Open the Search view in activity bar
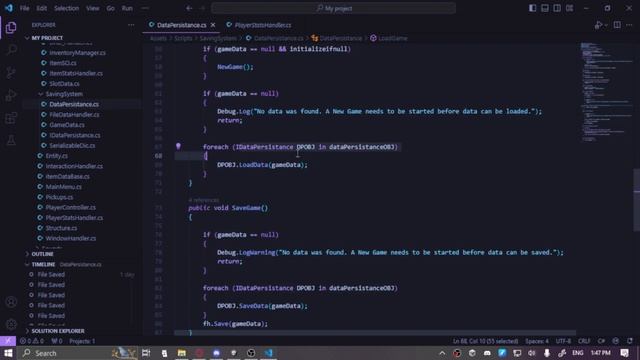Screen dimensions: 640x360 (x=11, y=50)
